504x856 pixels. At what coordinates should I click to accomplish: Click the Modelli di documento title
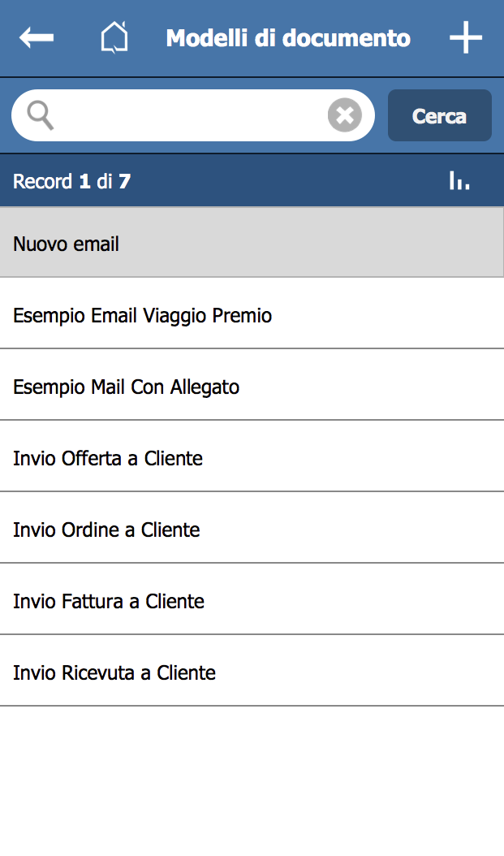288,38
